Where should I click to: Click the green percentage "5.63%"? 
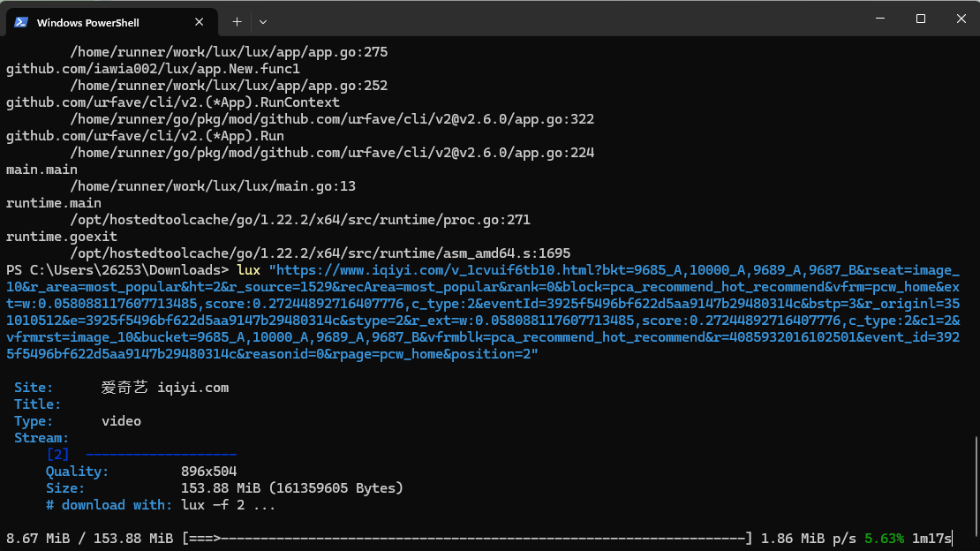(x=885, y=539)
